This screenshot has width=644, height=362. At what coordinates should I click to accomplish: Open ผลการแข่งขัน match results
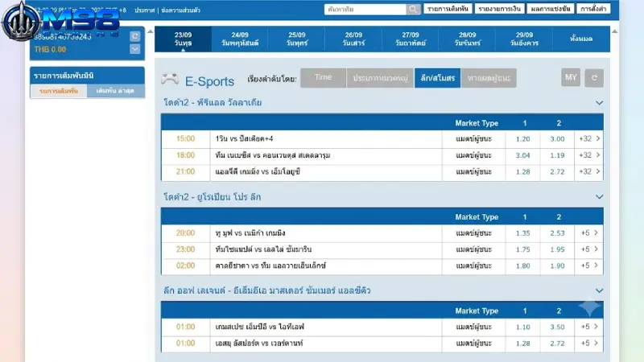point(551,9)
